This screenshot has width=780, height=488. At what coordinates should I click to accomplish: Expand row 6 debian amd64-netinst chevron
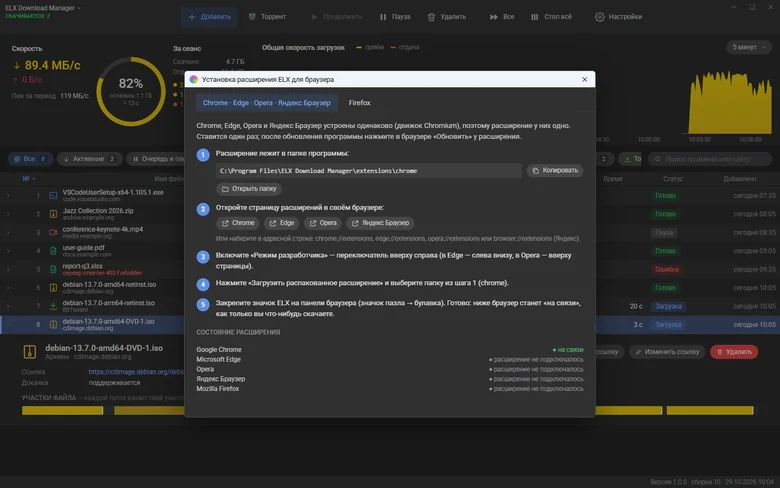click(8, 288)
